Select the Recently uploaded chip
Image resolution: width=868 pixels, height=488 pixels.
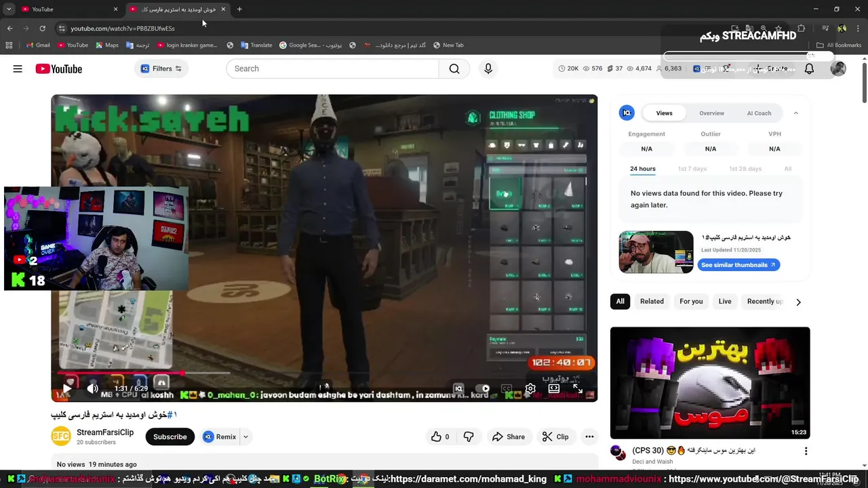coord(764,302)
